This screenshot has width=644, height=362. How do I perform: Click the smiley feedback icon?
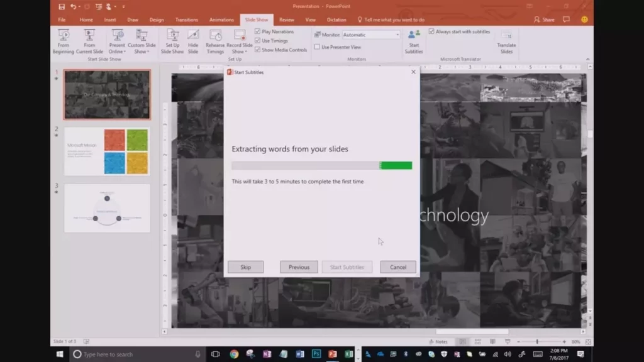(x=584, y=19)
